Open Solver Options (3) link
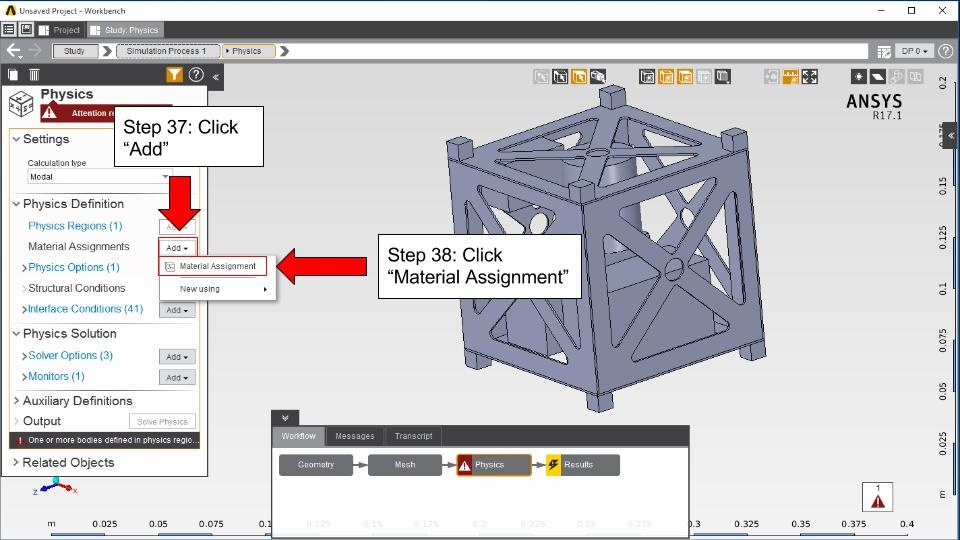This screenshot has width=960, height=540. pos(70,355)
